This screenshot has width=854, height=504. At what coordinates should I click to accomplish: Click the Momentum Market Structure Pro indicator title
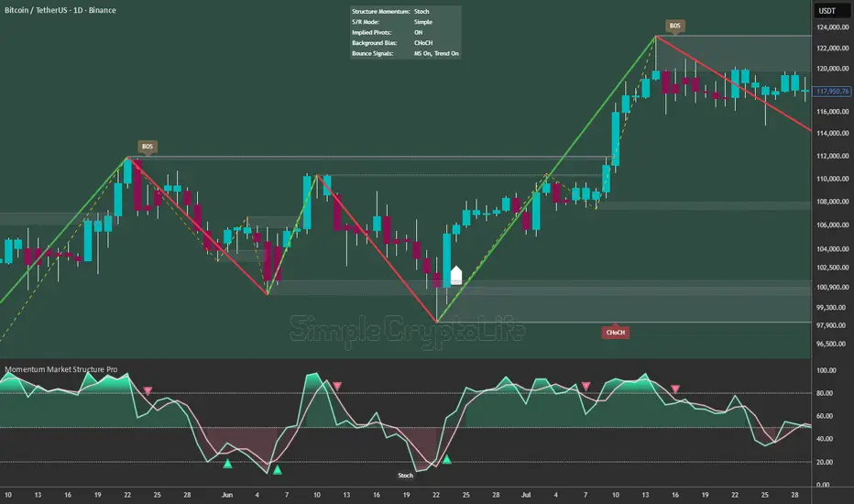point(61,369)
